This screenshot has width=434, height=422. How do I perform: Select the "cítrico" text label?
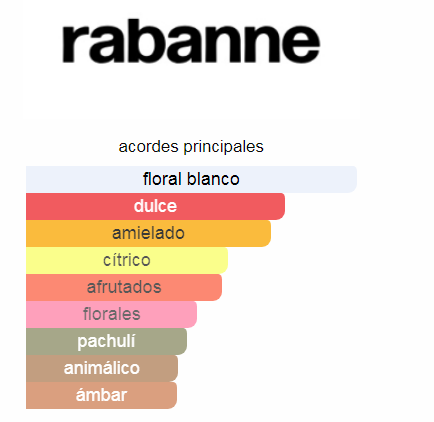tap(127, 260)
